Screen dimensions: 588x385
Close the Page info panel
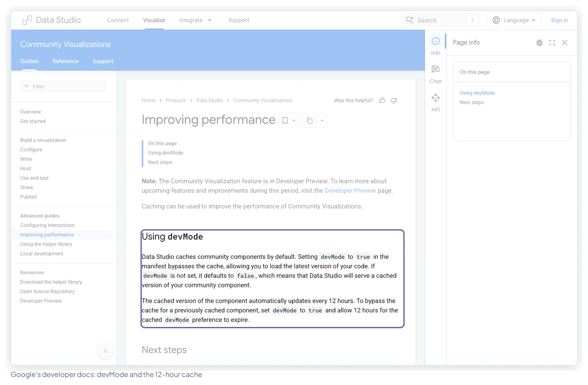[x=564, y=43]
